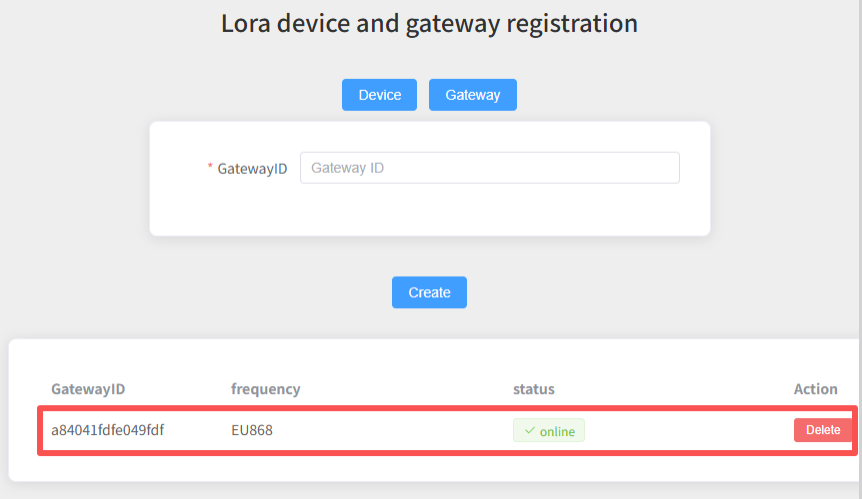Click the GatewayID form label
The height and width of the screenshot is (499, 862).
pos(252,169)
